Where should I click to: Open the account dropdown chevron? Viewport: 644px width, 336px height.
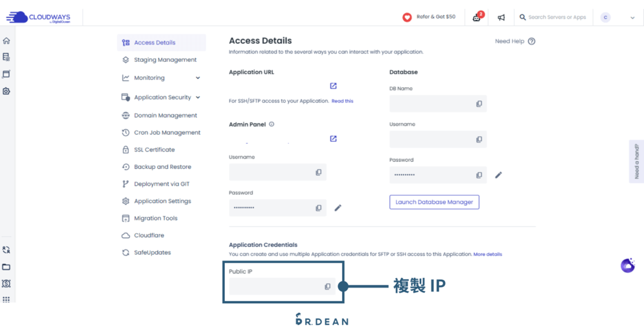coord(632,18)
